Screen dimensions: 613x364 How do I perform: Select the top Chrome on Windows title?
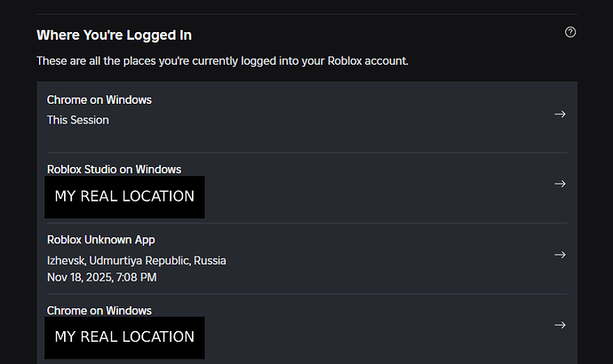pyautogui.click(x=99, y=100)
